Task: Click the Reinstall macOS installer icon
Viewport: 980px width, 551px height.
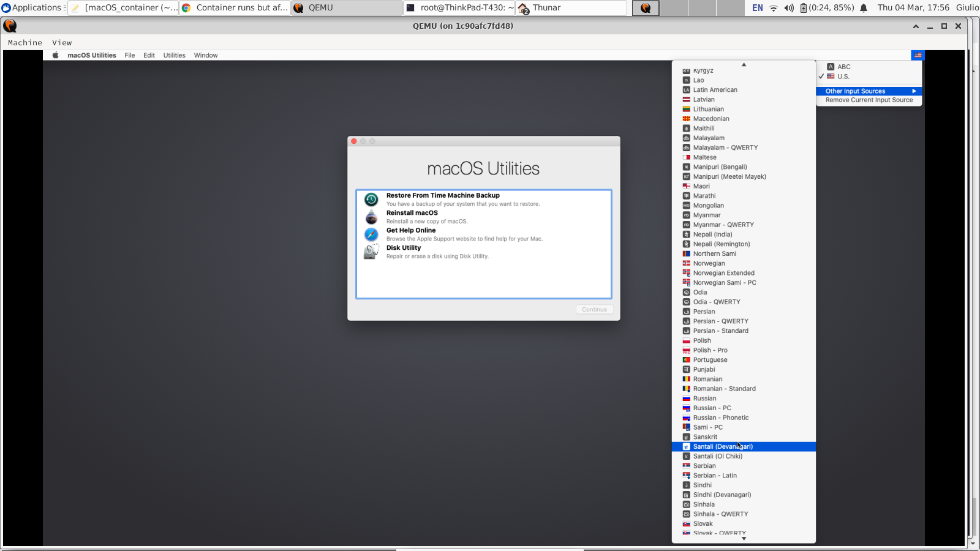Action: (x=371, y=217)
